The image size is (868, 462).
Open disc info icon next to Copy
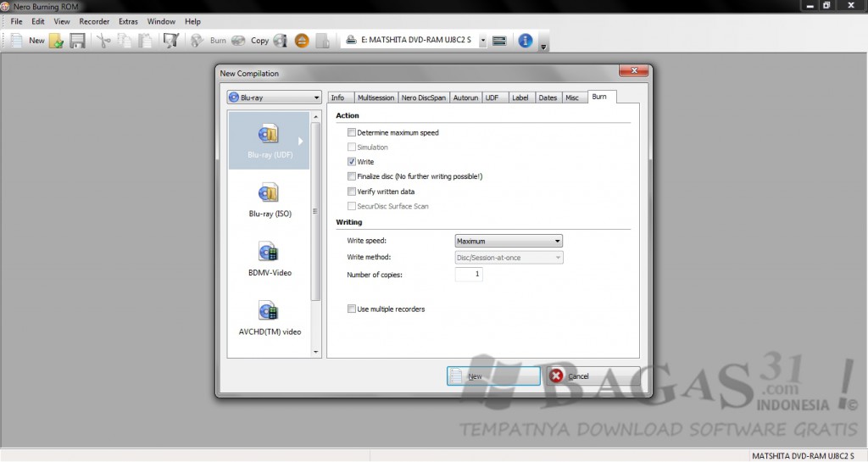[281, 41]
